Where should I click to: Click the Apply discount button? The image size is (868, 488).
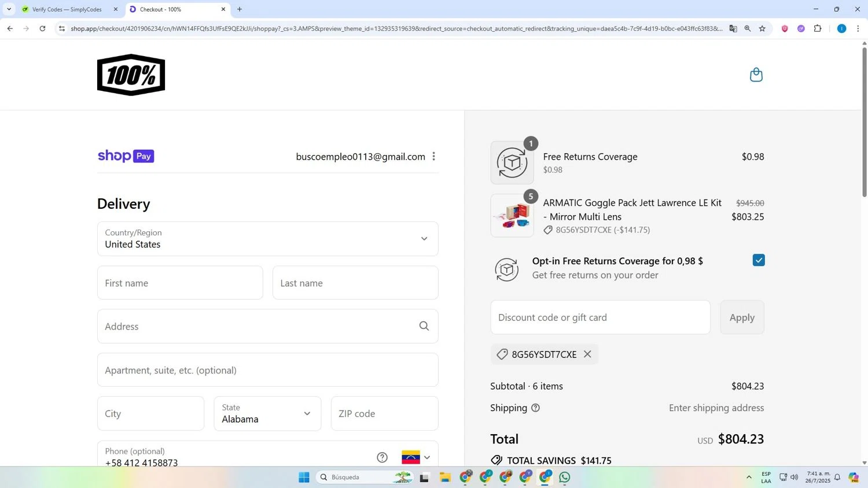(742, 317)
